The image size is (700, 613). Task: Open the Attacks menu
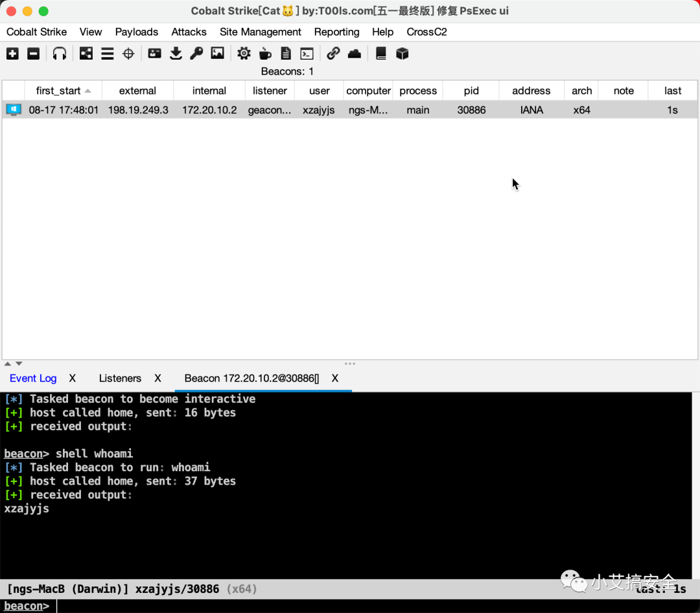tap(189, 32)
